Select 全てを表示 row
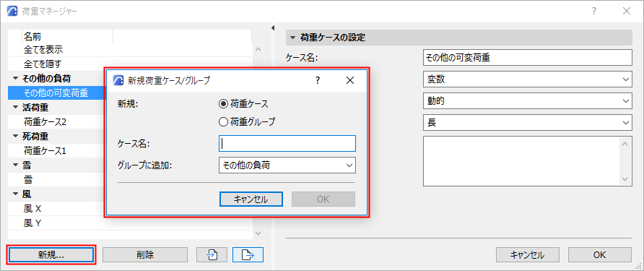Viewport: 644px width, 271px height. (x=130, y=50)
